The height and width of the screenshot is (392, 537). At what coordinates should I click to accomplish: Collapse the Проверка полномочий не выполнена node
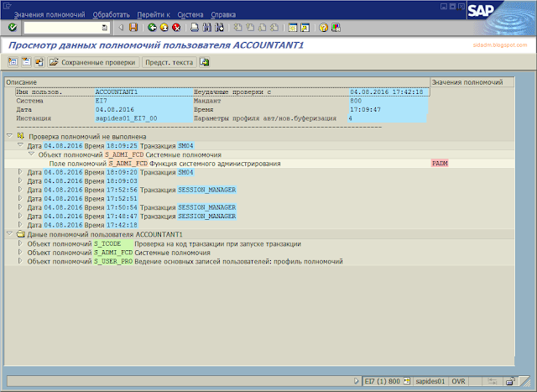pos(9,136)
